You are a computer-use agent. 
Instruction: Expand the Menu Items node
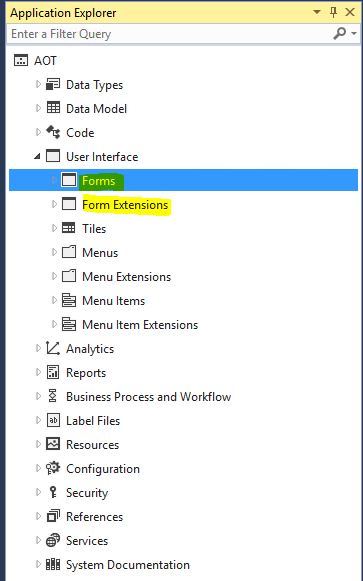click(54, 300)
